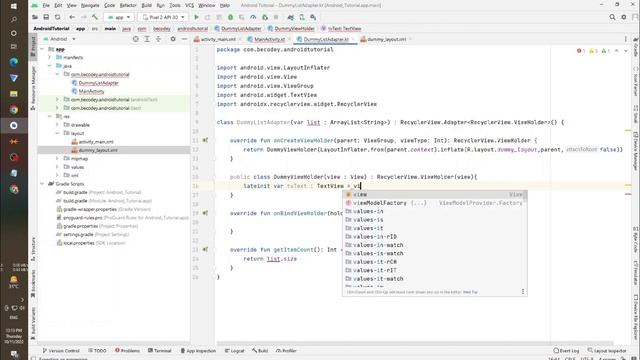This screenshot has height=360, width=640.
Task: Collapse the app module tree node
Action: [42, 49]
